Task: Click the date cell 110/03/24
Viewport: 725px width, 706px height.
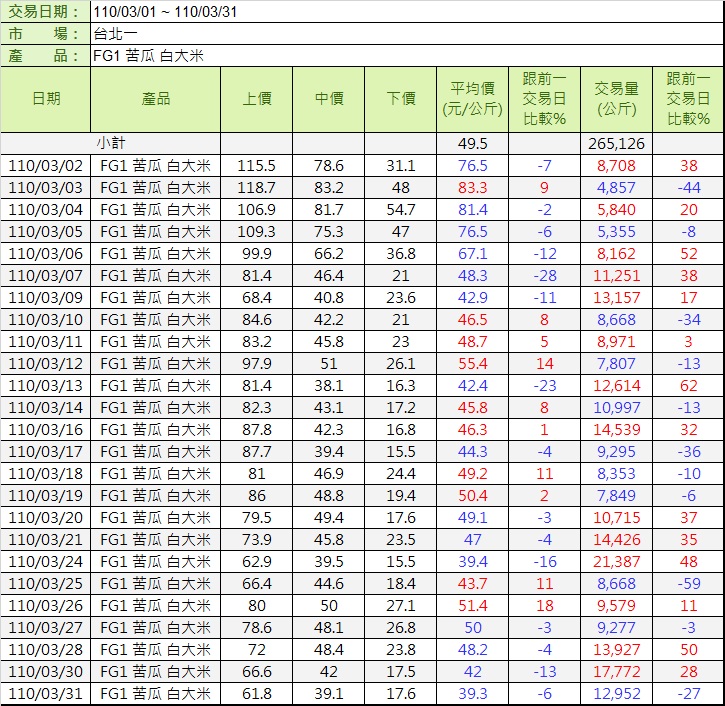Action: (46, 562)
